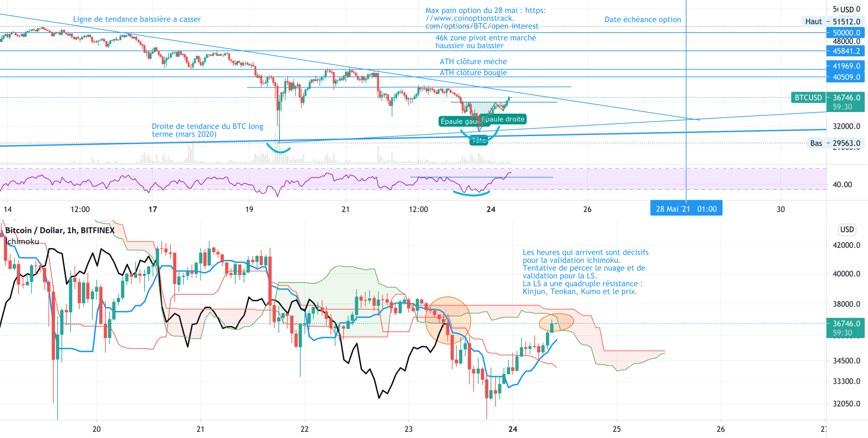Click the 40.00 RSI scale value

click(842, 185)
